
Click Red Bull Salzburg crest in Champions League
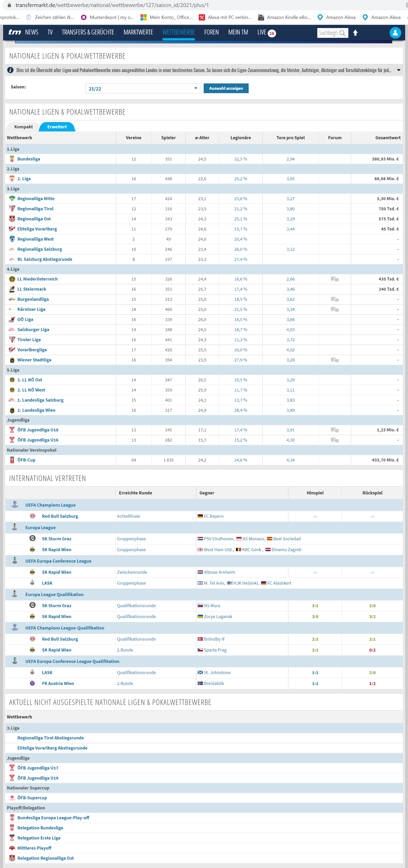tap(32, 516)
